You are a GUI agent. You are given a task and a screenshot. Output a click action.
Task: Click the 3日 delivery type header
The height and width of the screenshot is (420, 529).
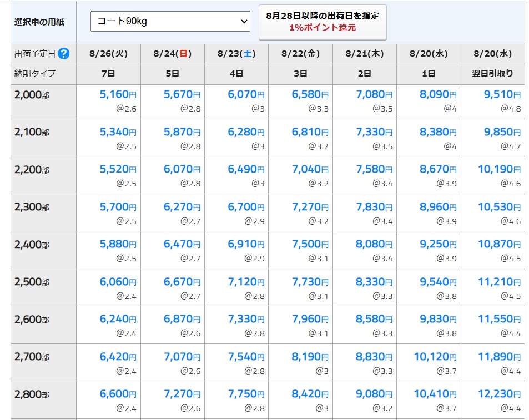point(300,73)
